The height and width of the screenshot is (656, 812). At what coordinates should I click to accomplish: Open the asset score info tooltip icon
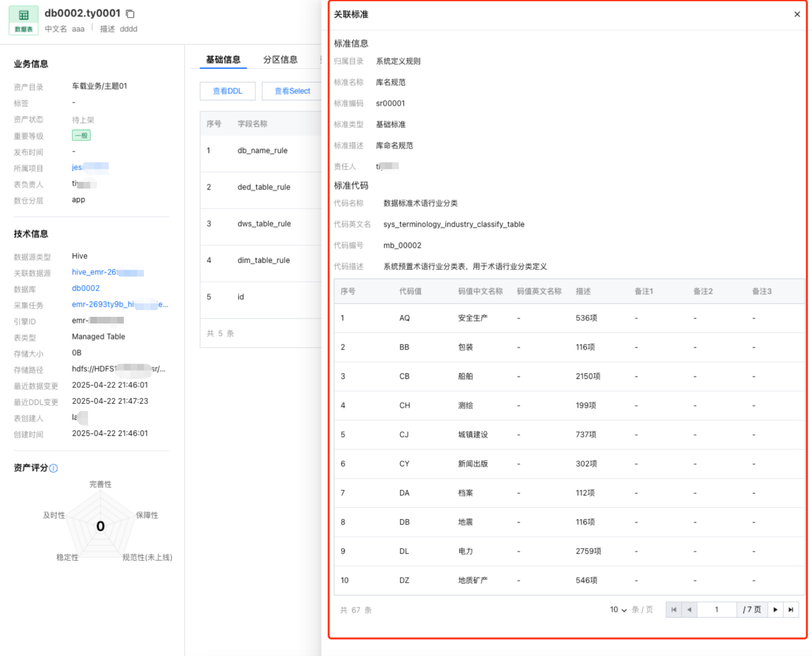pyautogui.click(x=54, y=468)
